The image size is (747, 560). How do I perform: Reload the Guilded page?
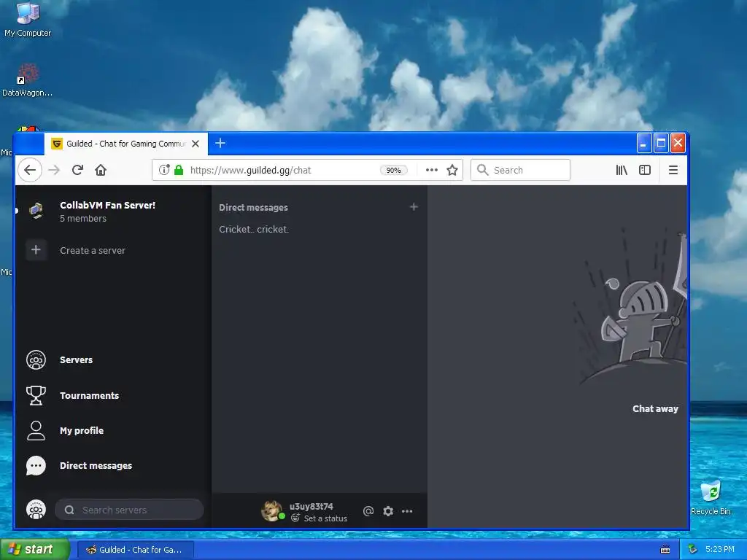pyautogui.click(x=77, y=170)
